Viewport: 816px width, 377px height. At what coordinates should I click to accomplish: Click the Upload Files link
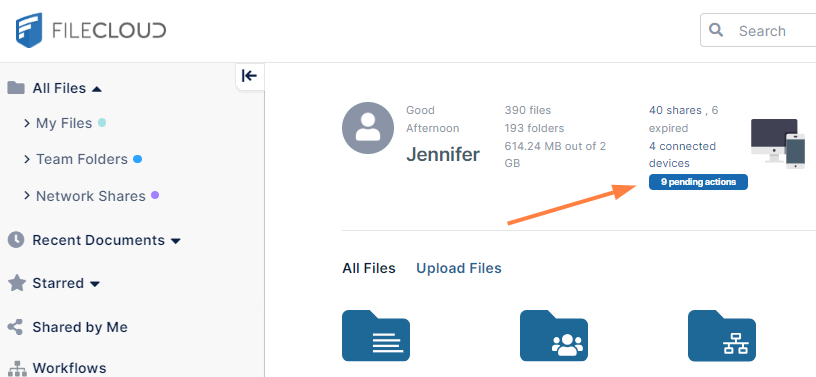[x=459, y=268]
